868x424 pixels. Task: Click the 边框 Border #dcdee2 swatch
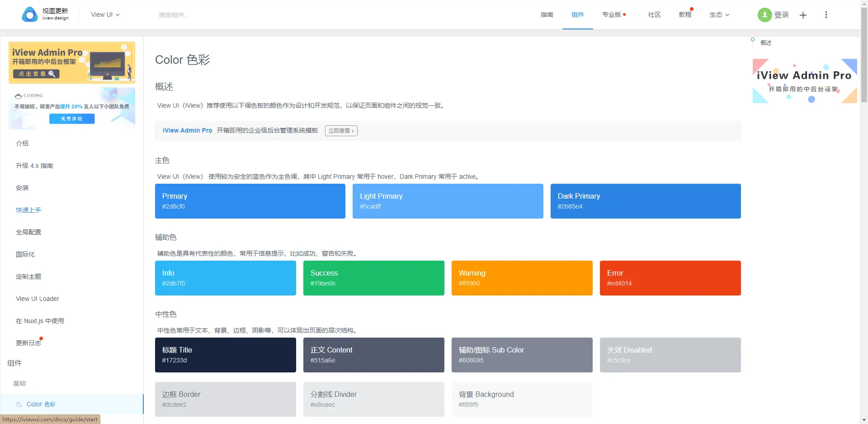pyautogui.click(x=226, y=399)
